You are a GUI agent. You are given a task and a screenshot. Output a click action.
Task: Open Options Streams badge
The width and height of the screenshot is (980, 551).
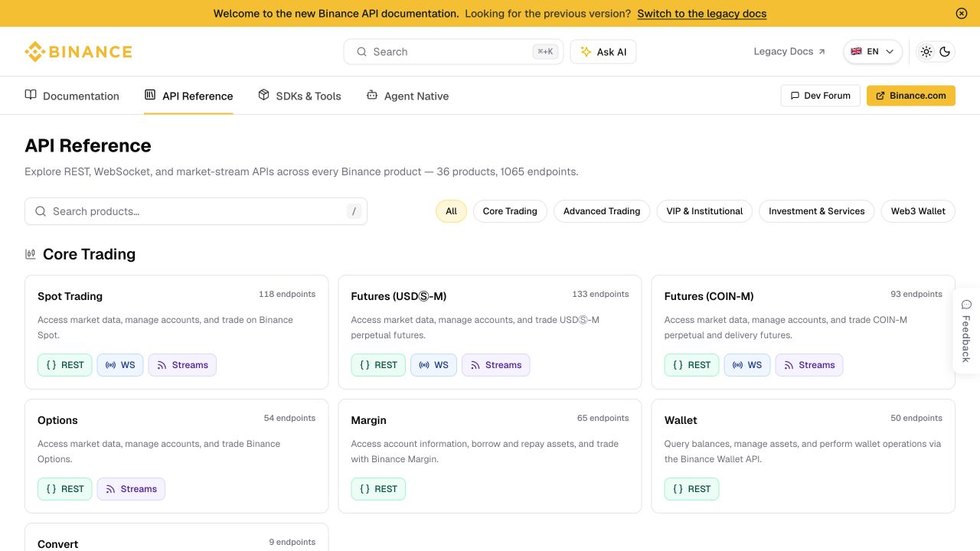[x=131, y=489]
